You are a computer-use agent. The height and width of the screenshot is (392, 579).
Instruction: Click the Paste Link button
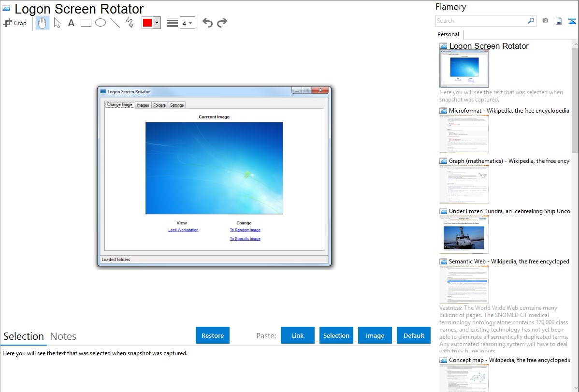[x=298, y=335]
